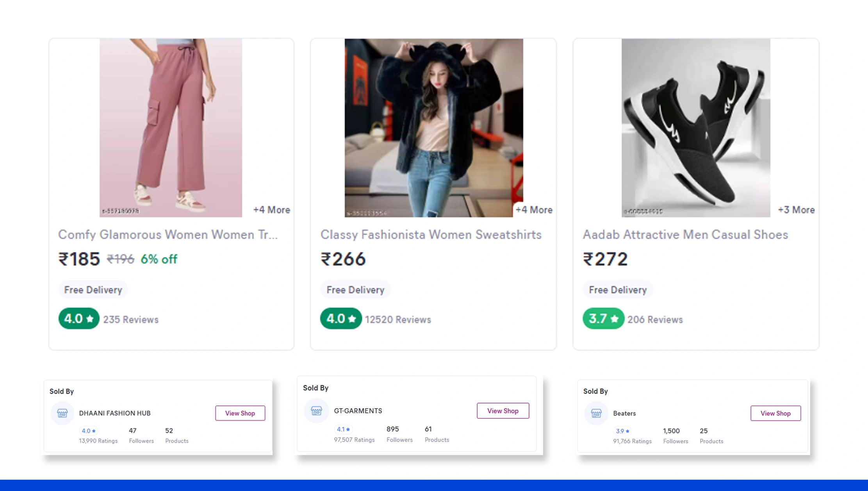The image size is (868, 491).
Task: Expand +4 More images on women sweatshirts
Action: pyautogui.click(x=533, y=209)
